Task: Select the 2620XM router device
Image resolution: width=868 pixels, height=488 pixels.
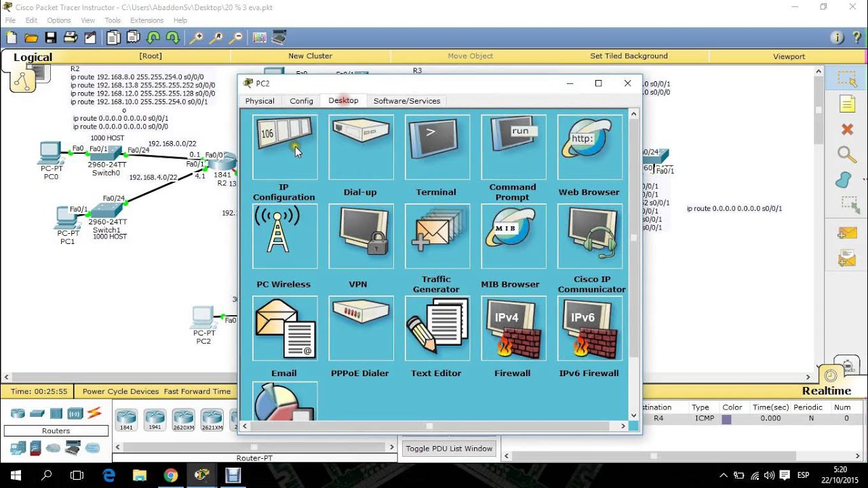Action: click(183, 420)
